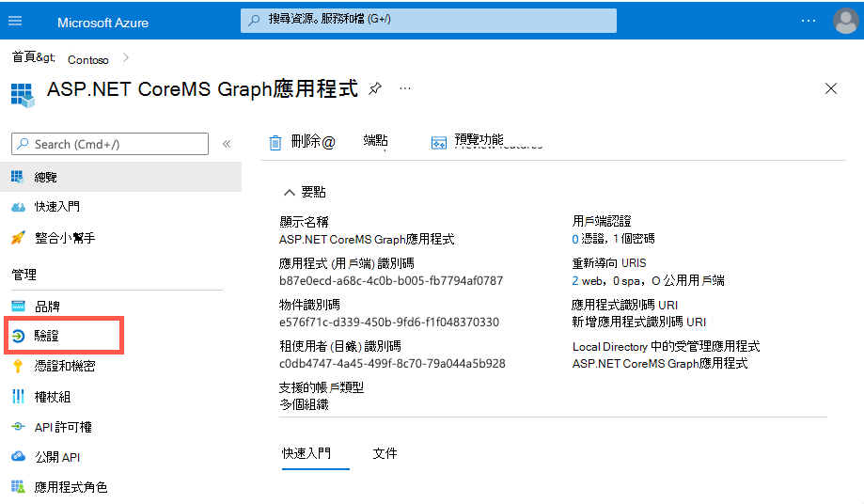The image size is (864, 504).
Task: Switch to the 快速入門 tab
Action: pyautogui.click(x=306, y=453)
